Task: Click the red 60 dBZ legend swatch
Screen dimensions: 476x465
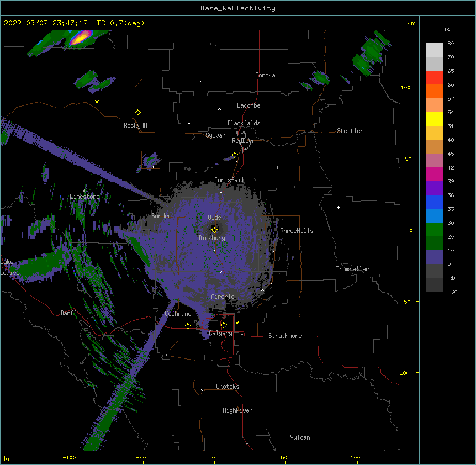Action: [x=434, y=78]
